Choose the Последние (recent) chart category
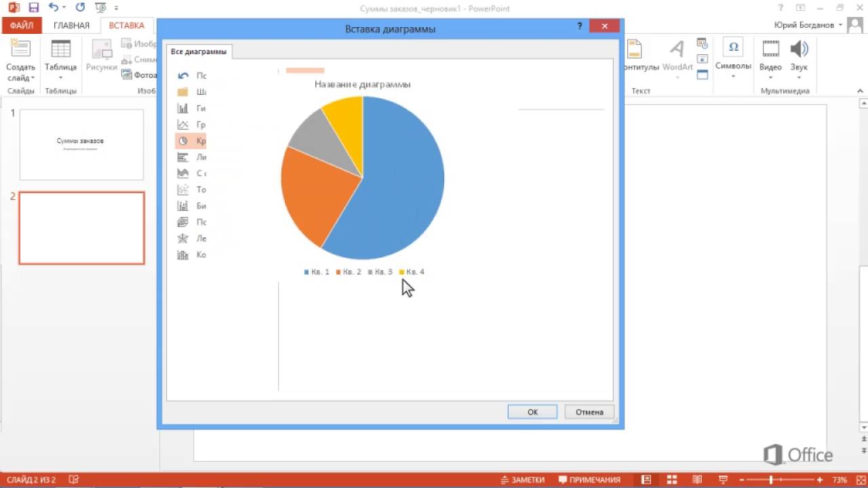 [190, 76]
